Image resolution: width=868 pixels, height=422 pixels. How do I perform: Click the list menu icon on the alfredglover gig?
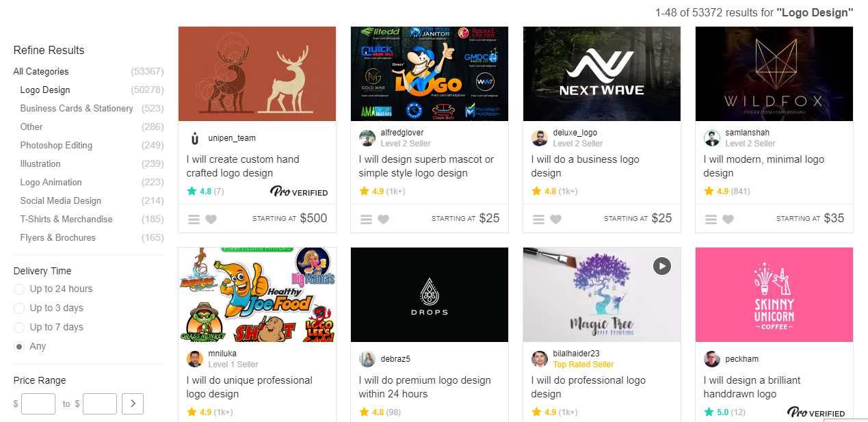[x=367, y=220]
